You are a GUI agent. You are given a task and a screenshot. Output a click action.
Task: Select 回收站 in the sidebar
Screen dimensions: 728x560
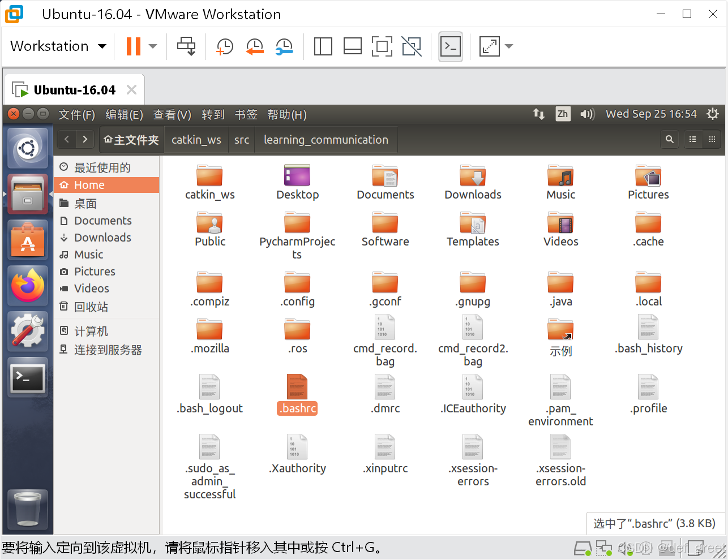pos(106,307)
